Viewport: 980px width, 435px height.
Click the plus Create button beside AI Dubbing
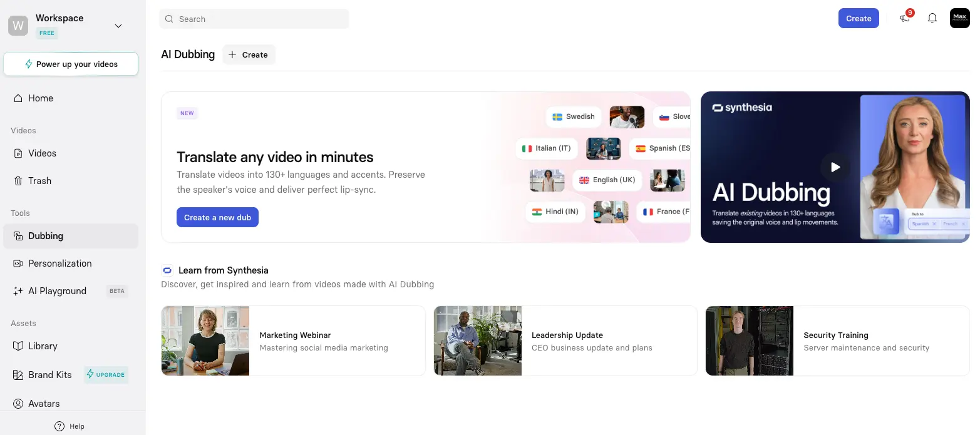tap(249, 54)
